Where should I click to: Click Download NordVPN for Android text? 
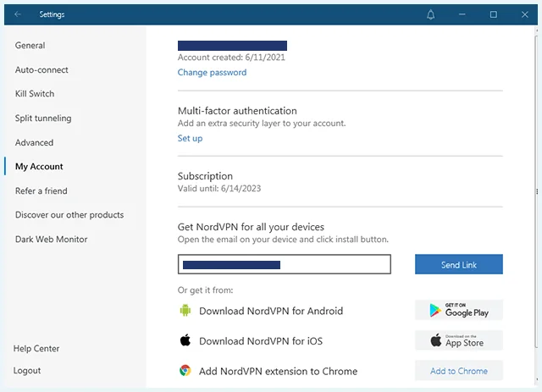pos(271,311)
